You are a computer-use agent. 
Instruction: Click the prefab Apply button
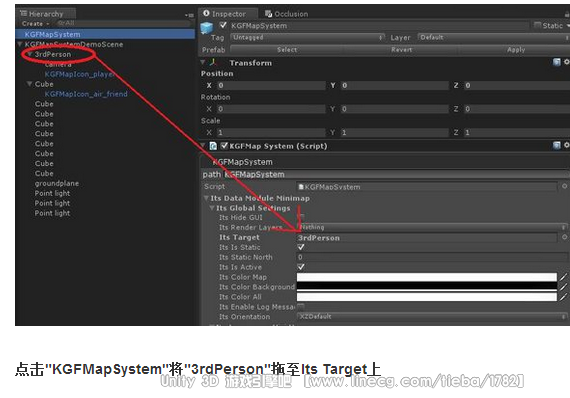(516, 49)
